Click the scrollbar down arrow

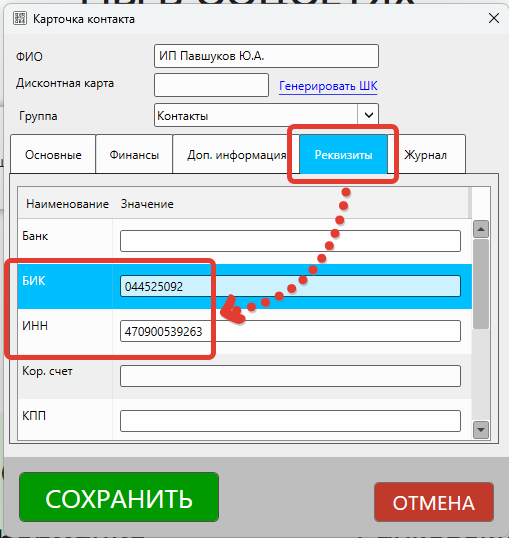click(x=481, y=430)
